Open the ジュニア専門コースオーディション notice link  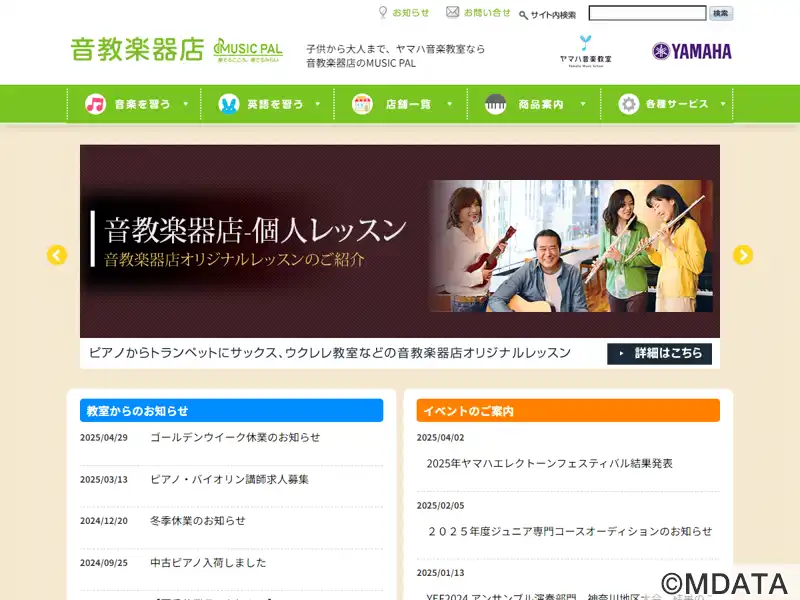(569, 531)
